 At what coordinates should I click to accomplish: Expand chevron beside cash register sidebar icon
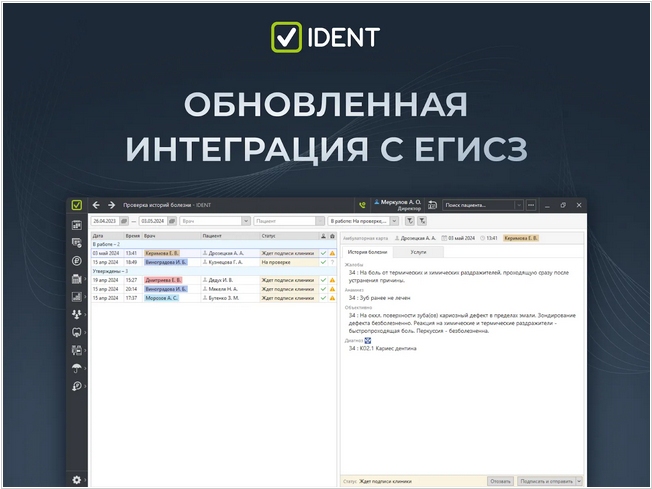coord(85,279)
